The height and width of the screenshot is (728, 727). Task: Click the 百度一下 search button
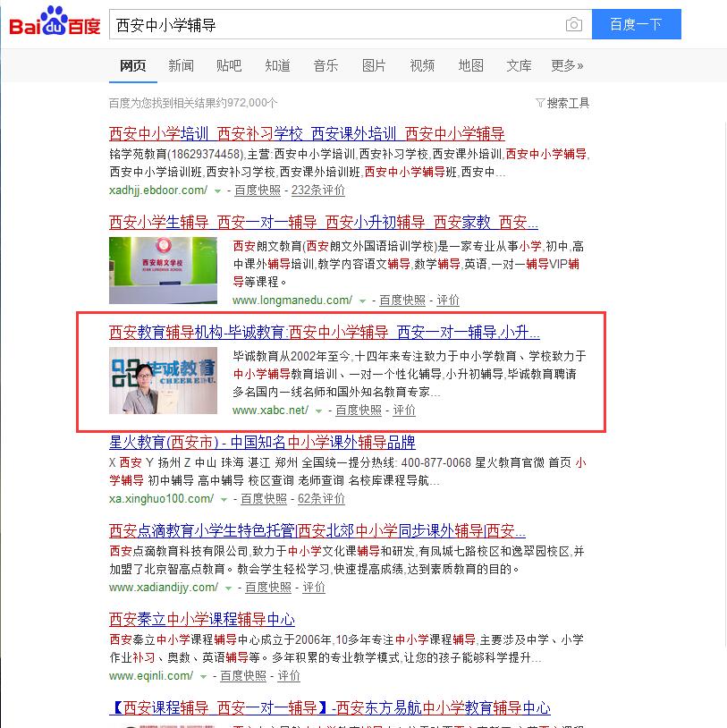636,24
